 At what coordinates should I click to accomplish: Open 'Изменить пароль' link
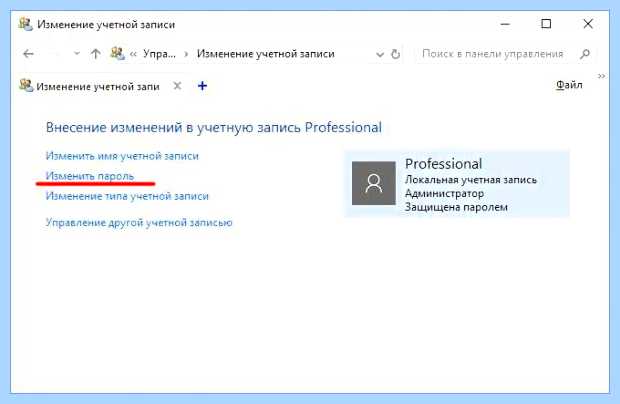(90, 176)
